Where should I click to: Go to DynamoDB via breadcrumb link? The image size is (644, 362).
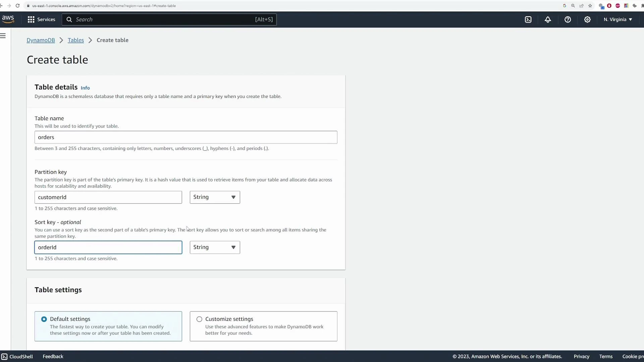(x=41, y=40)
